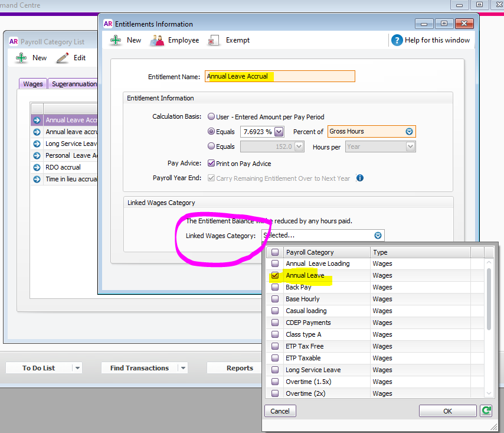The height and width of the screenshot is (433, 504).
Task: Click the info icon next to Carry Remaining Entitlement
Action: [x=360, y=178]
